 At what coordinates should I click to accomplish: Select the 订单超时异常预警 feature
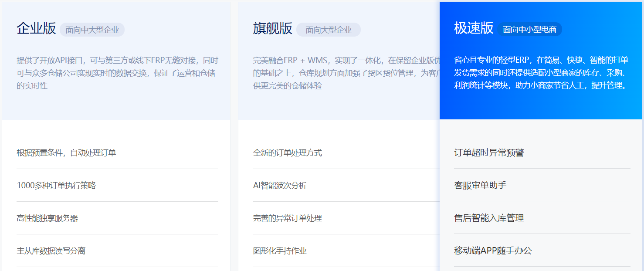tap(489, 153)
